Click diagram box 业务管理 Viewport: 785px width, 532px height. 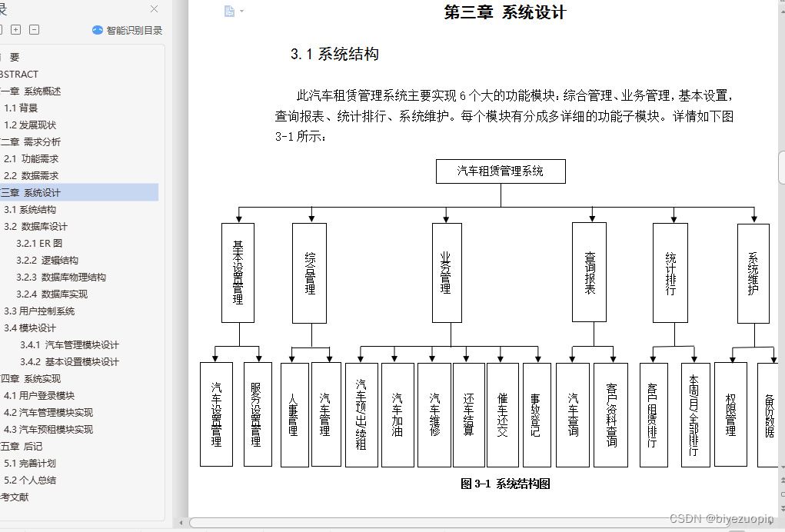point(447,273)
